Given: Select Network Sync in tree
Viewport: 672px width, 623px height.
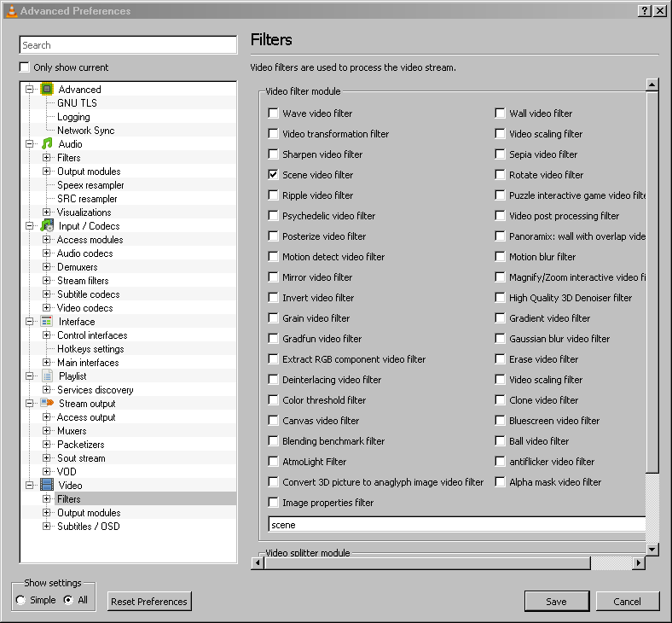Looking at the screenshot, I should pos(86,131).
